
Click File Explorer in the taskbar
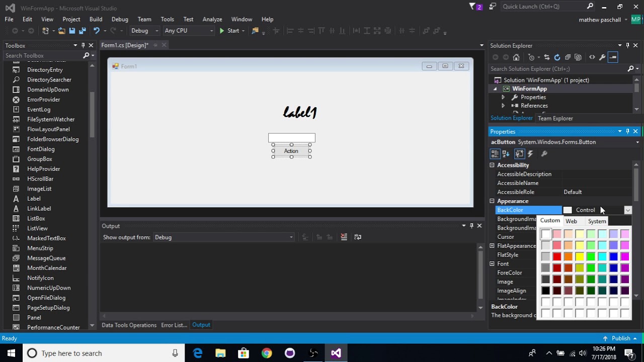coord(220,353)
